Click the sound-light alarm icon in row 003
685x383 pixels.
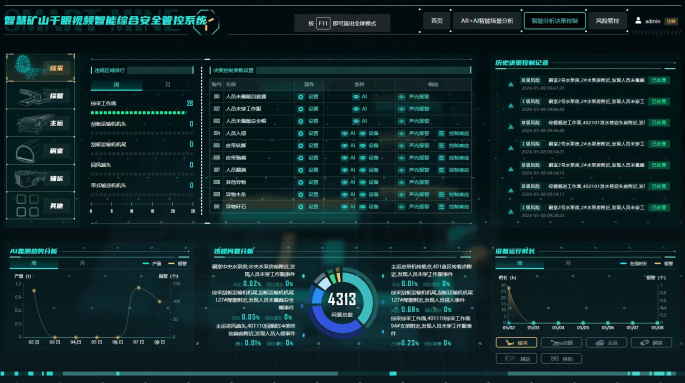(401, 121)
